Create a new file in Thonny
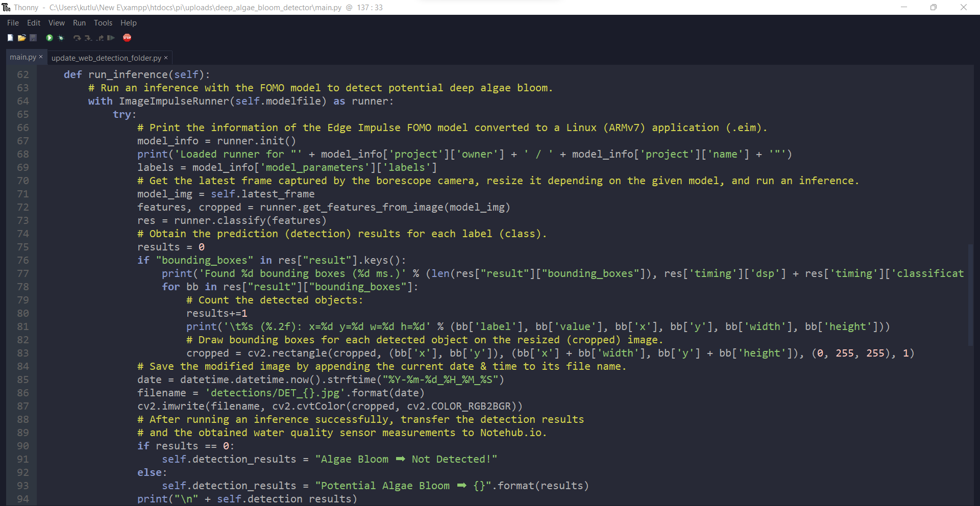Image resolution: width=980 pixels, height=506 pixels. coord(10,38)
